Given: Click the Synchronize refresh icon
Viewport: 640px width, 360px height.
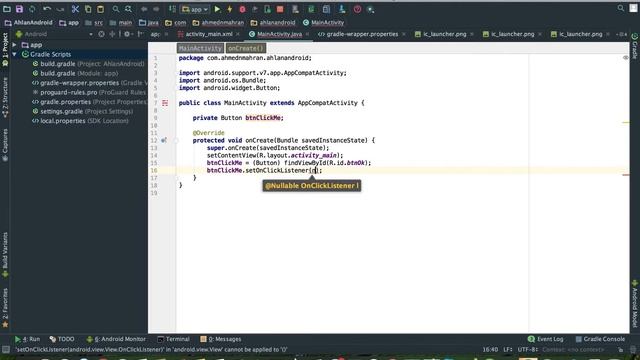Looking at the screenshot, I should tap(32, 9).
